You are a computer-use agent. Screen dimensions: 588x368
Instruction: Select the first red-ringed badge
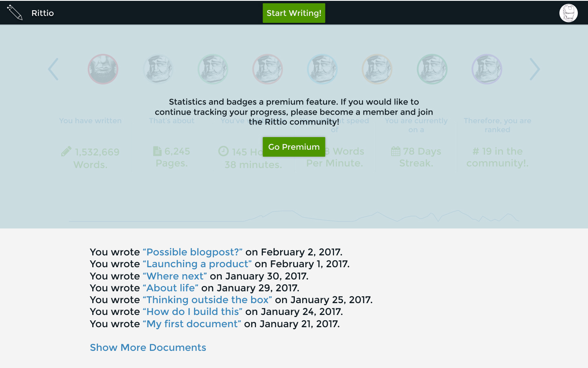point(103,69)
